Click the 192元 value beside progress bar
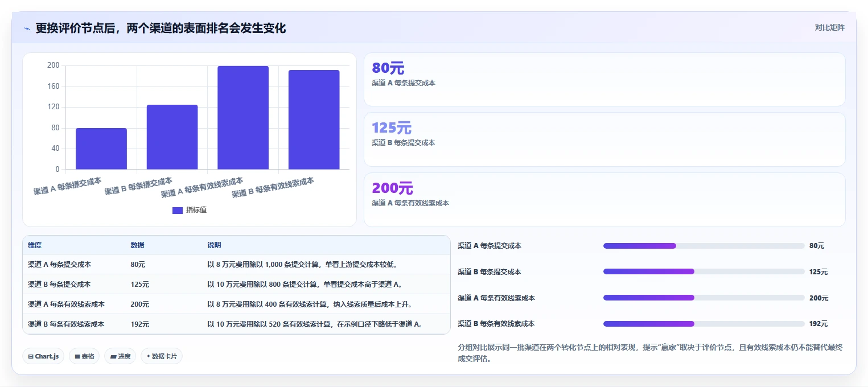 [818, 324]
